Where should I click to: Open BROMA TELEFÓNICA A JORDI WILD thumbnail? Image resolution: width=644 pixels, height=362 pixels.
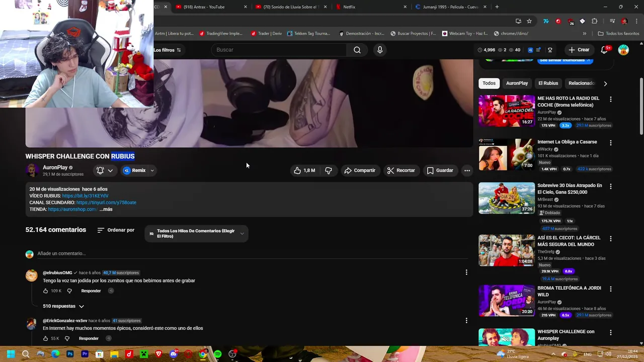click(507, 301)
